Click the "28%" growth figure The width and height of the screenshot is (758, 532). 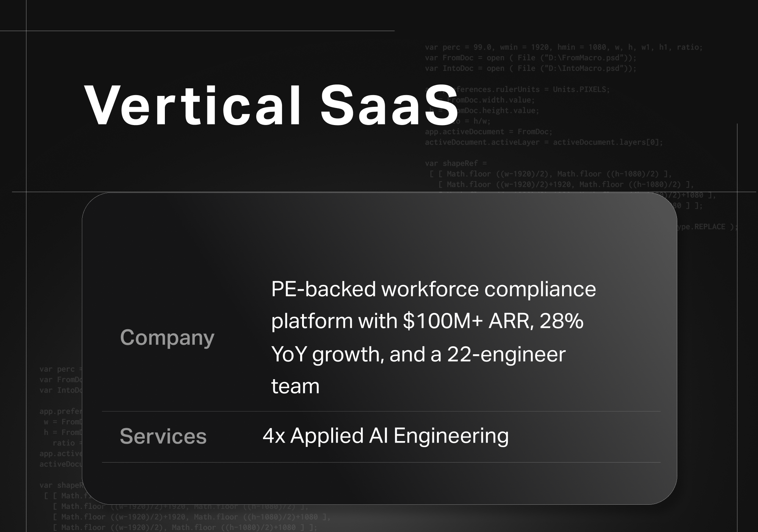(561, 321)
